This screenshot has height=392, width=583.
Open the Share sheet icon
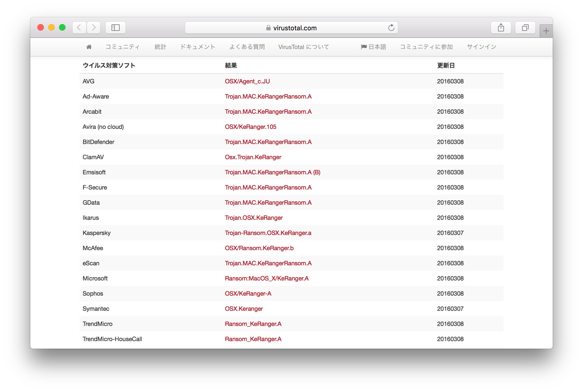point(501,28)
